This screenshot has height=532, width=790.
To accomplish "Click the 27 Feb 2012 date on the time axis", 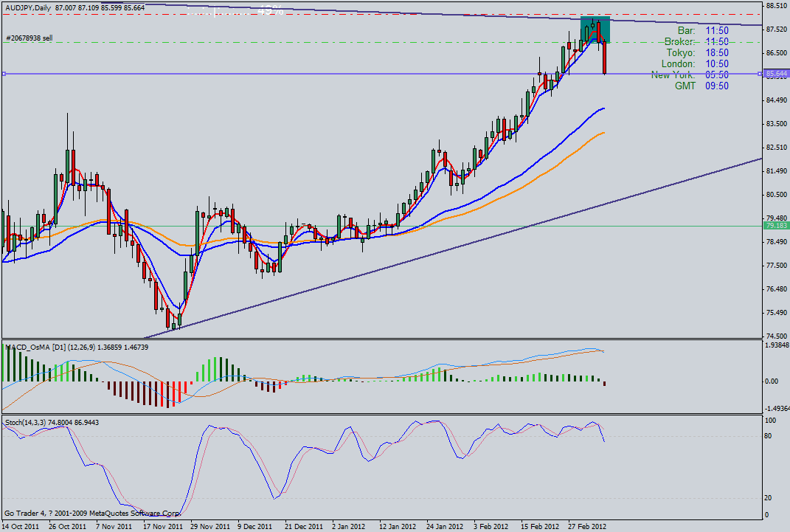I will pos(587,527).
